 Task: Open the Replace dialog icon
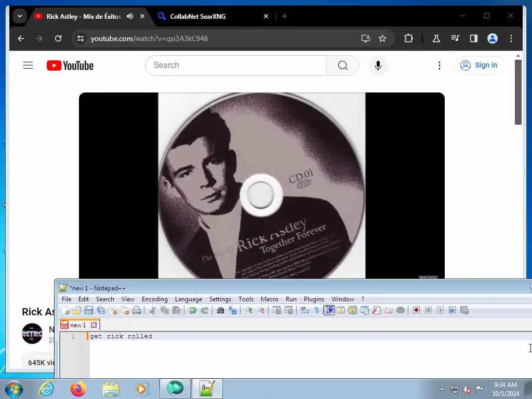pos(233,310)
